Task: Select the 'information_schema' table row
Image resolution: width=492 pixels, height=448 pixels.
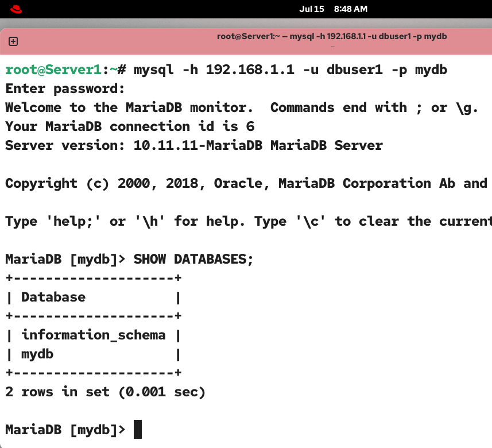Action: pyautogui.click(x=93, y=335)
